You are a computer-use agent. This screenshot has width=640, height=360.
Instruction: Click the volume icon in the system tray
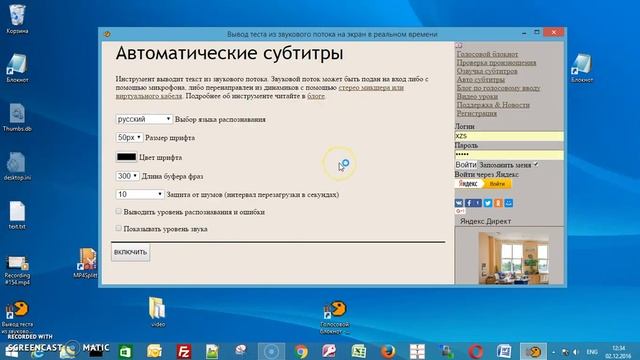coord(576,351)
